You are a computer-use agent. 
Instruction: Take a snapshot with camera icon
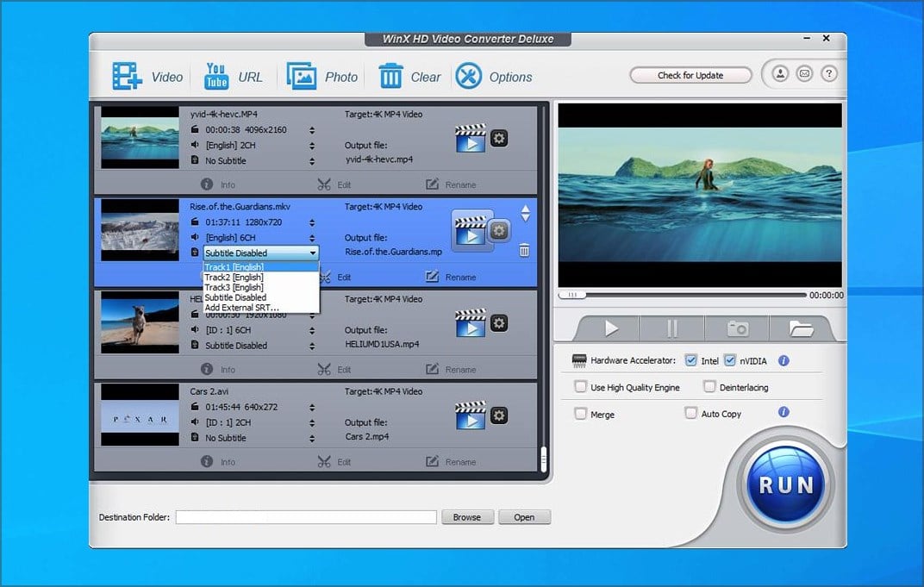[x=737, y=328]
